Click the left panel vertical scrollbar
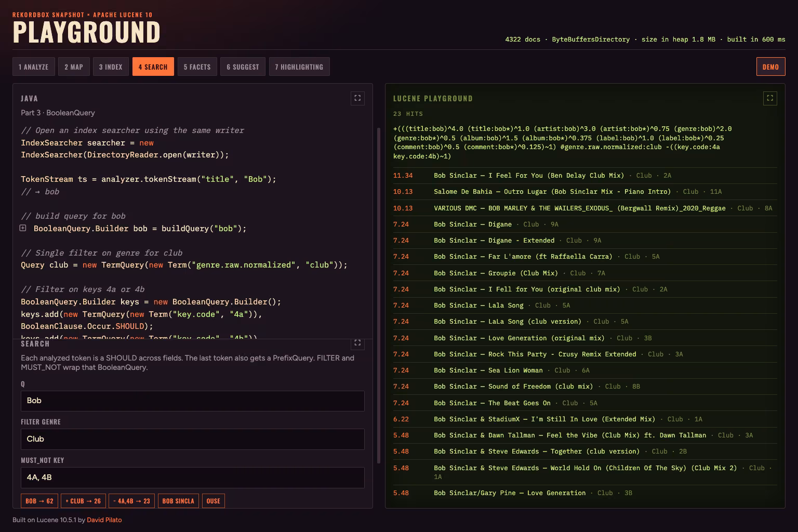This screenshot has width=798, height=532. [x=379, y=295]
